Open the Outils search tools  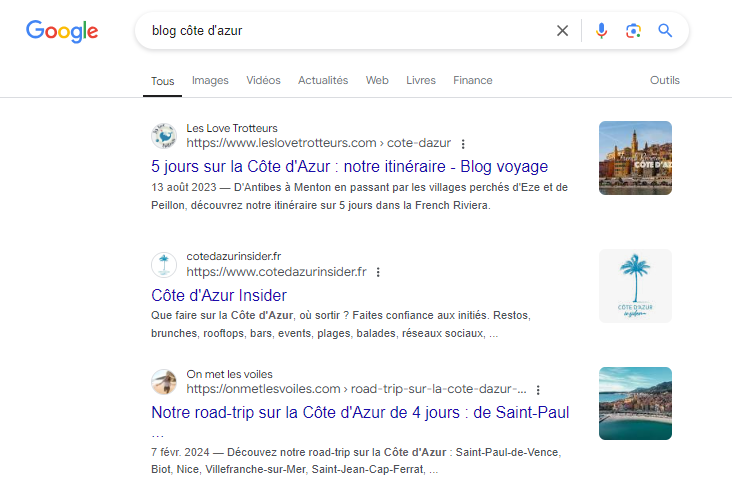tap(665, 80)
